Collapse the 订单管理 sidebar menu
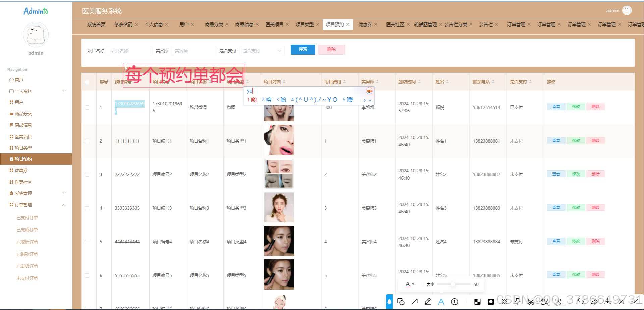The height and width of the screenshot is (310, 644). pos(36,205)
